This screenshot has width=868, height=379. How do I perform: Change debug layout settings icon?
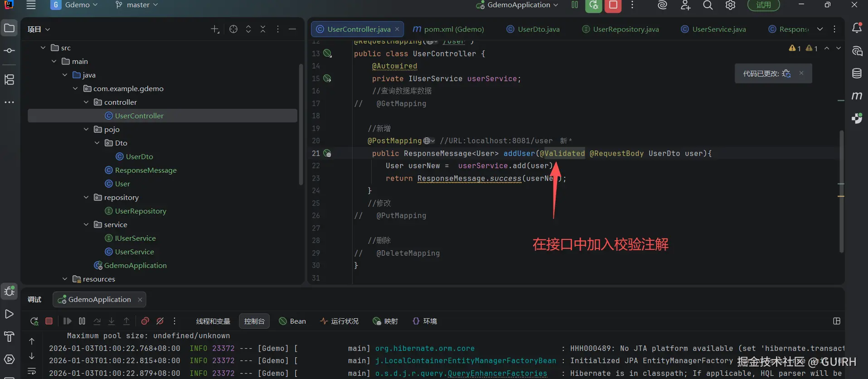tap(837, 321)
